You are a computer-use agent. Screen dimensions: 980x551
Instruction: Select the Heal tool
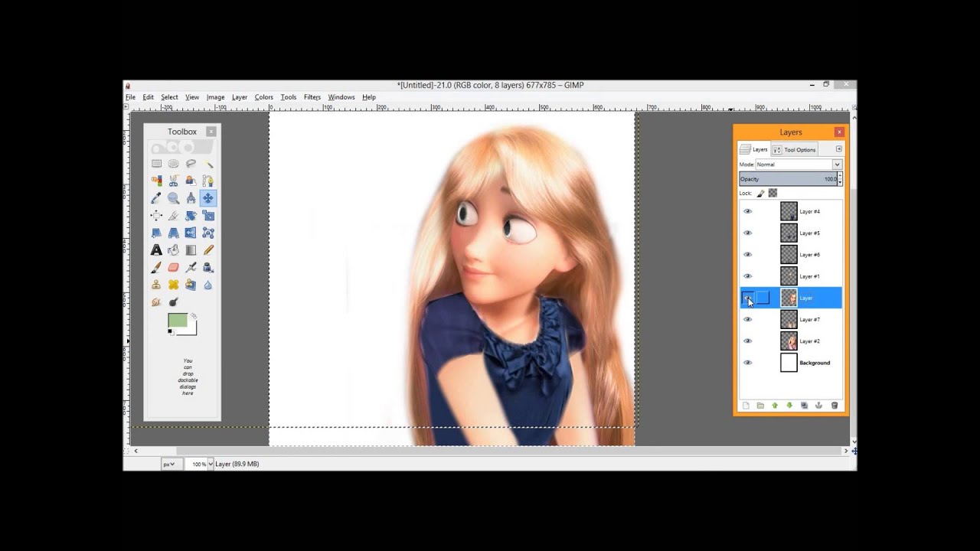coord(174,285)
